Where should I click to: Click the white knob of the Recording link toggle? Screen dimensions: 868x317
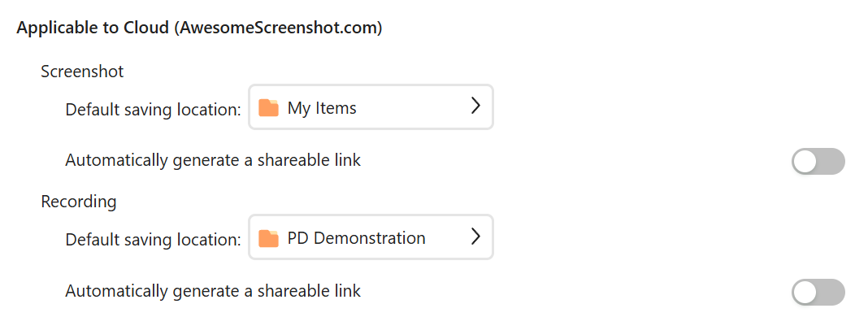coord(805,292)
